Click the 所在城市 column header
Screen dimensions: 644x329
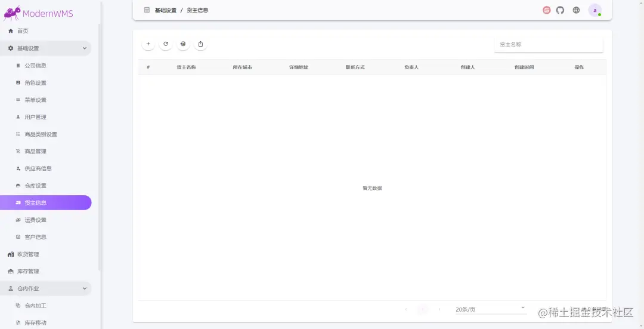click(242, 67)
